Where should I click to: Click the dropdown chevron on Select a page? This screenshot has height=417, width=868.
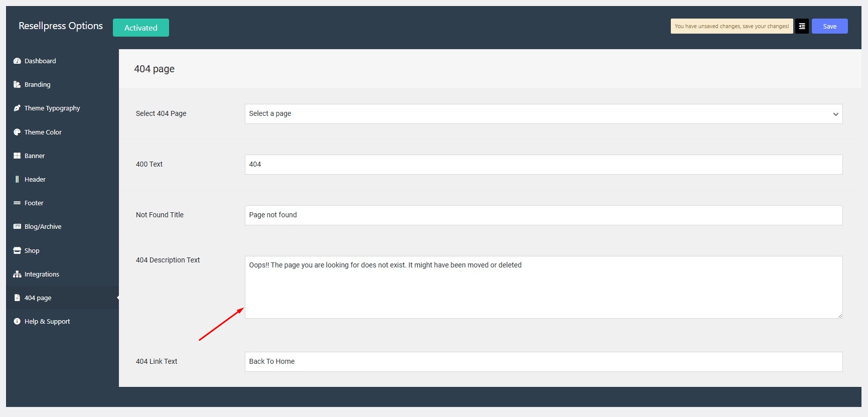click(835, 114)
